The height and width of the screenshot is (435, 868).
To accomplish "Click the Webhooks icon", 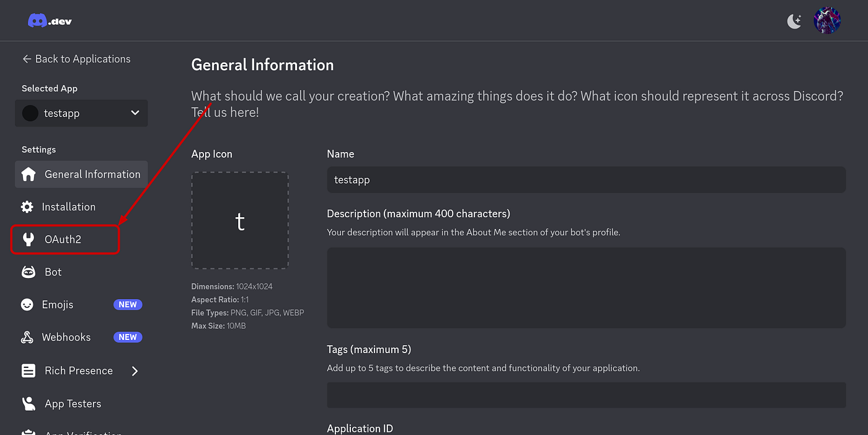I will (x=27, y=338).
